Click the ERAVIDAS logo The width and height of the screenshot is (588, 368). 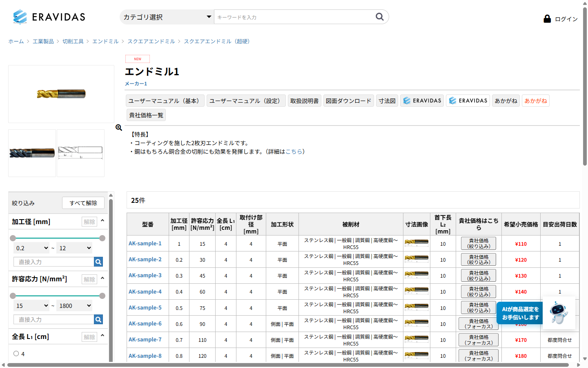click(49, 17)
